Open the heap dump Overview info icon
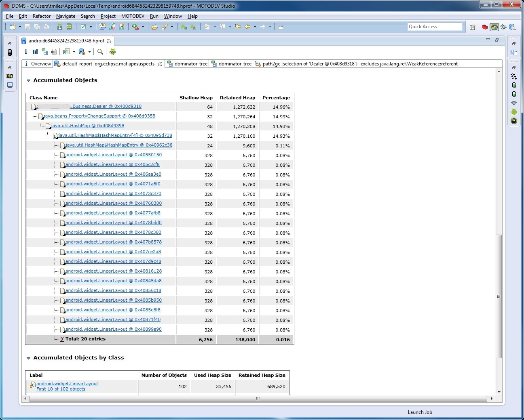524x420 pixels. [26, 52]
